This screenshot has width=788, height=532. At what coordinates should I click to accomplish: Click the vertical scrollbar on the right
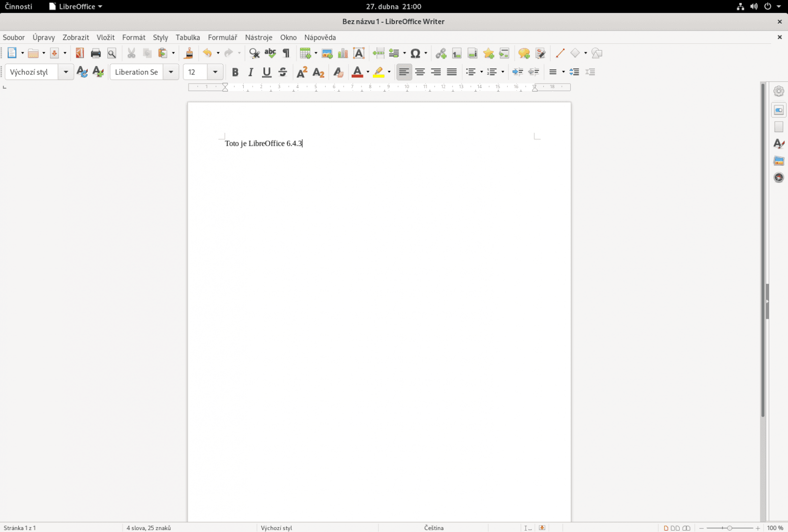tap(763, 246)
